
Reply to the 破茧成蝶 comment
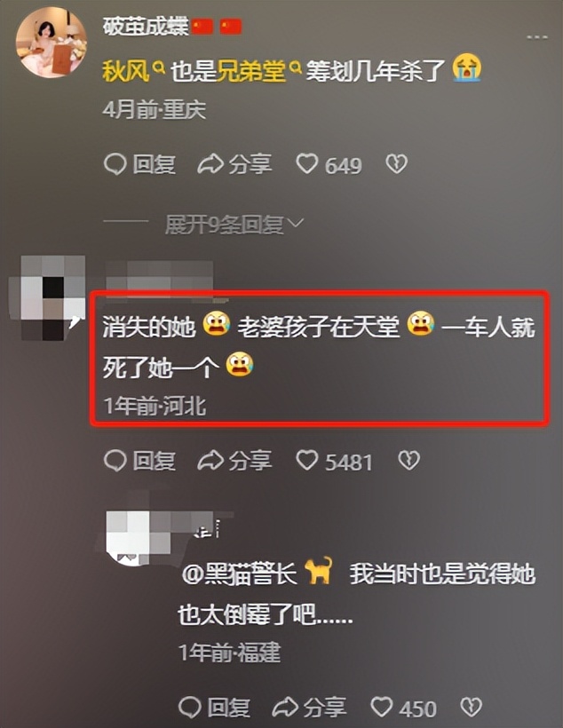(139, 164)
